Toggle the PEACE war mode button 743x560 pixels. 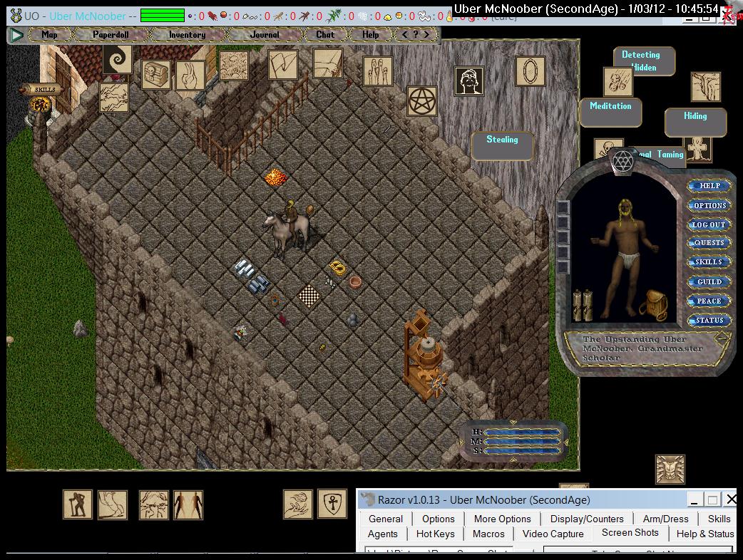point(709,301)
